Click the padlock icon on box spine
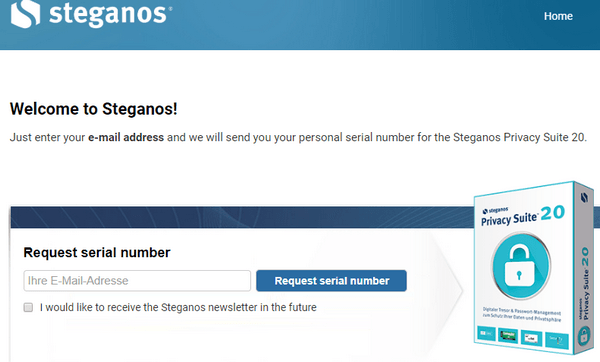The height and width of the screenshot is (362, 600). click(x=583, y=336)
